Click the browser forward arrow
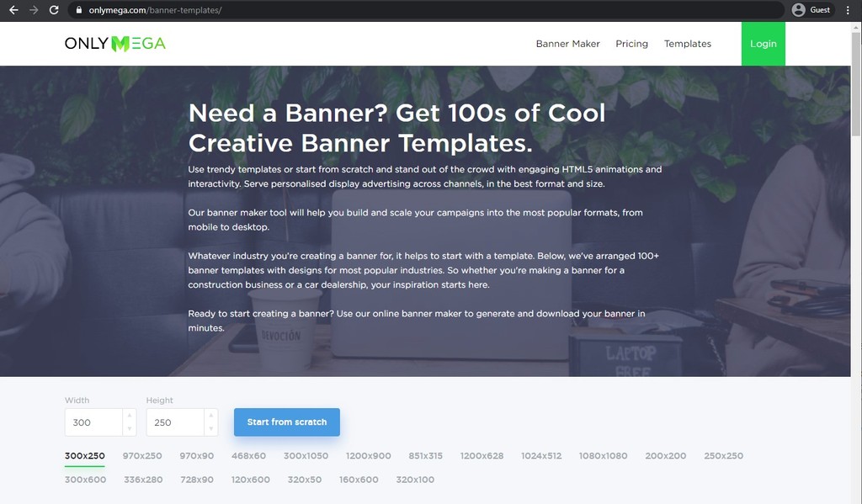 coord(32,10)
